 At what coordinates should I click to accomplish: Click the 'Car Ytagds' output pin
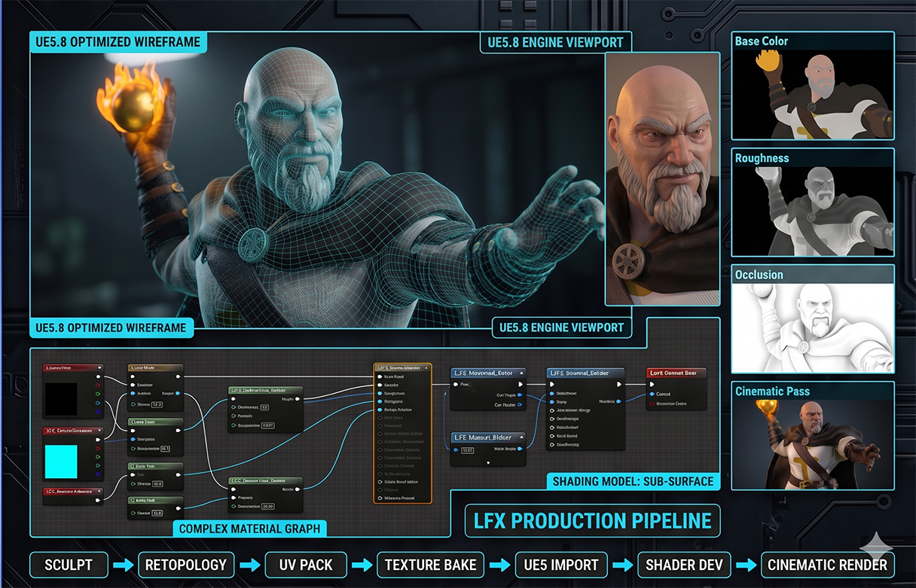click(520, 395)
